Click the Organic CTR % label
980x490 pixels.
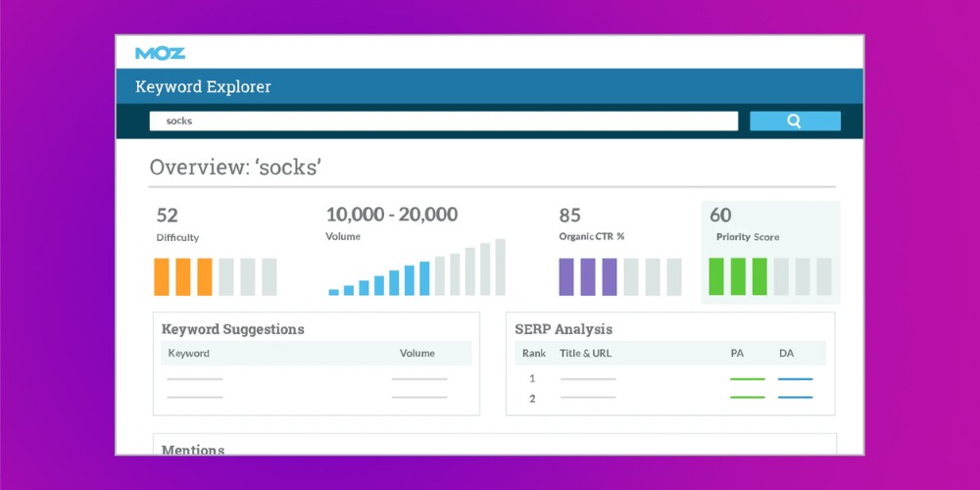(x=591, y=237)
